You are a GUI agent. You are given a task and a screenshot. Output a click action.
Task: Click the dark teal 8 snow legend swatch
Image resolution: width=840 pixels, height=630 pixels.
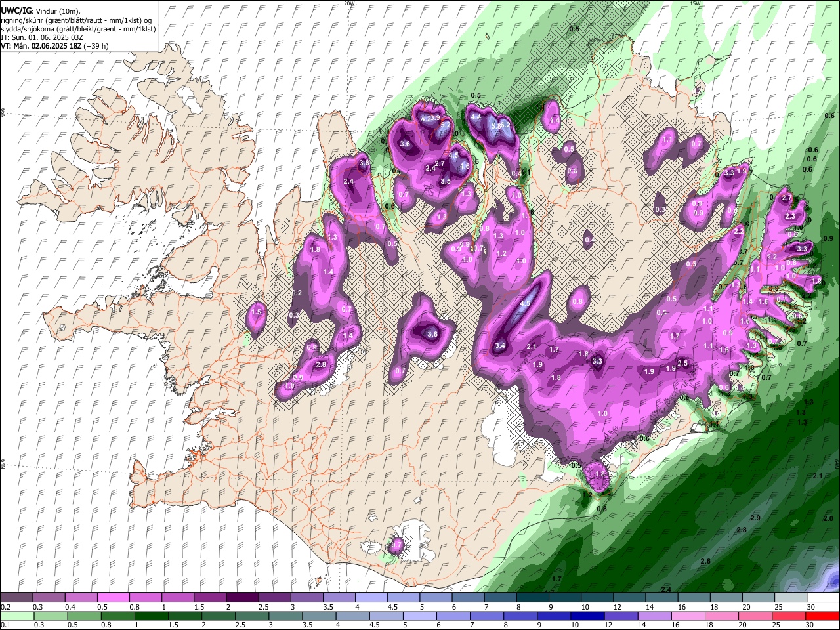[532, 598]
